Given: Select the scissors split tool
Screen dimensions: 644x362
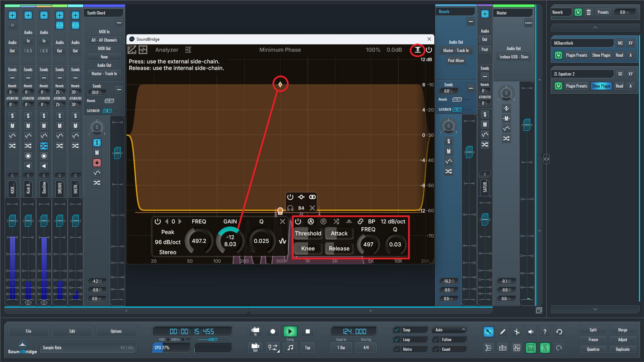Looking at the screenshot, I should tap(517, 331).
